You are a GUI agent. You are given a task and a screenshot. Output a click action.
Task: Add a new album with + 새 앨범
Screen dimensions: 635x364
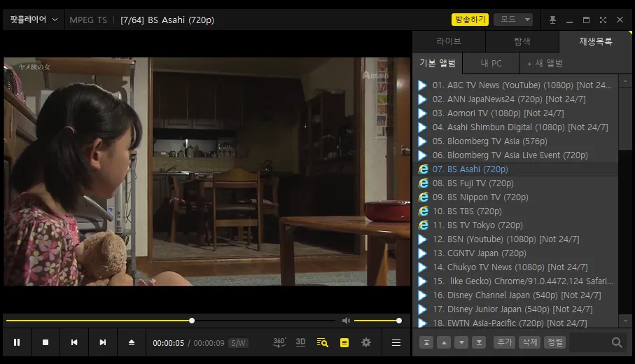point(545,63)
